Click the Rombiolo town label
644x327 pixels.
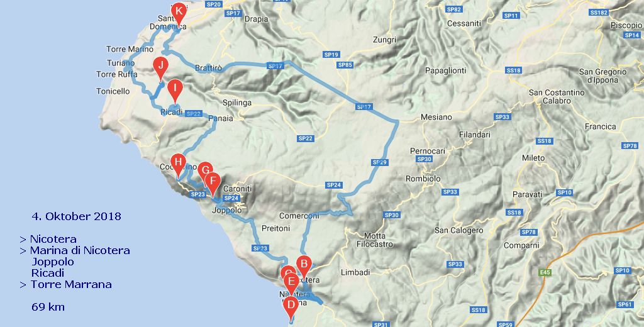coord(423,179)
